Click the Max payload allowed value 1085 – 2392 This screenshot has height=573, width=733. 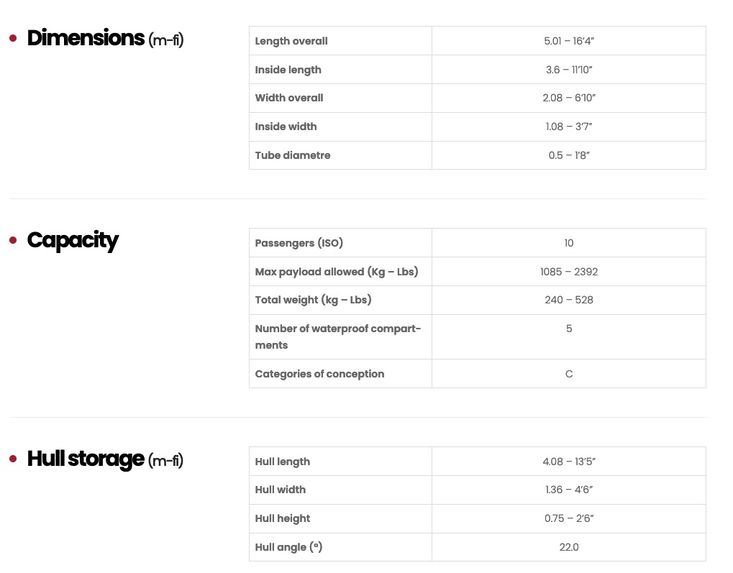(568, 272)
